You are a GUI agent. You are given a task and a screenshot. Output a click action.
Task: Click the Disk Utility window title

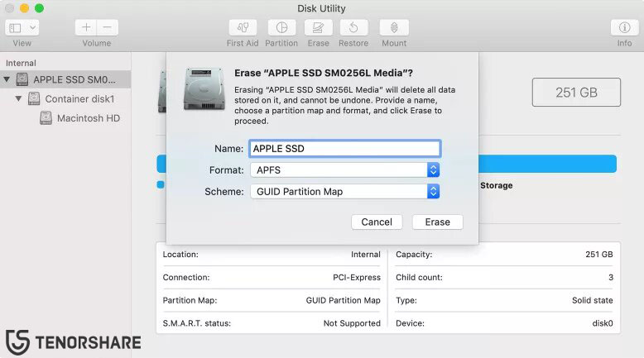tap(321, 8)
